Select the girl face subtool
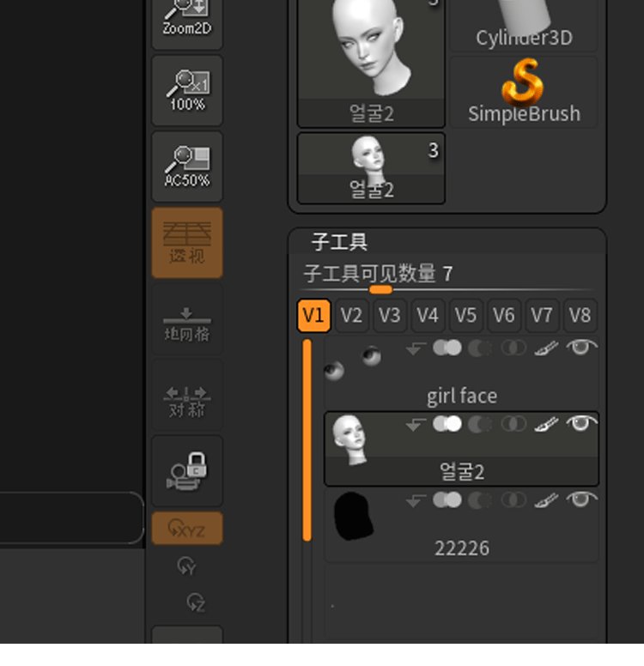This screenshot has height=666, width=644. click(x=462, y=373)
